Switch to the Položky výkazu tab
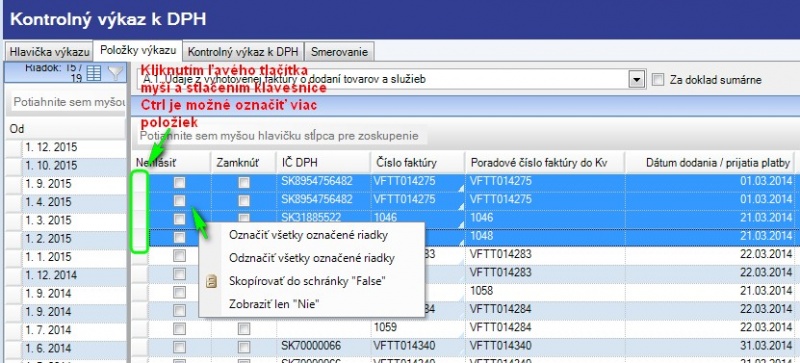The width and height of the screenshot is (800, 363). pyautogui.click(x=138, y=51)
